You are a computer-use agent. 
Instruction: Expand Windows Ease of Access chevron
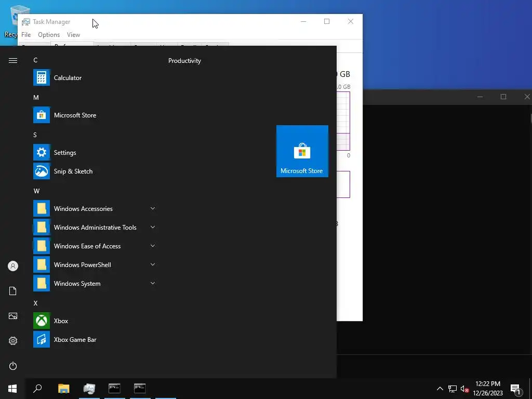pos(153,246)
